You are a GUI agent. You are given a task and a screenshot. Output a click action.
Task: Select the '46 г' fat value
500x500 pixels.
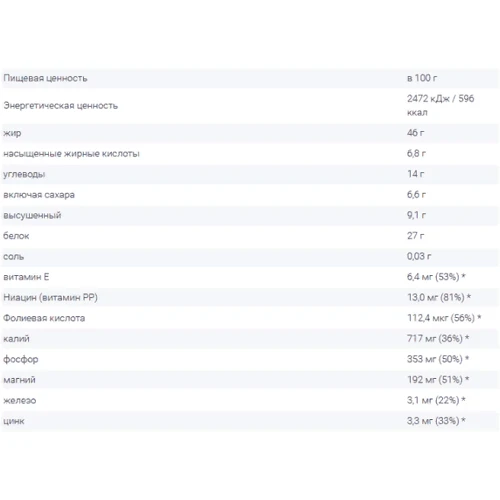[416, 133]
